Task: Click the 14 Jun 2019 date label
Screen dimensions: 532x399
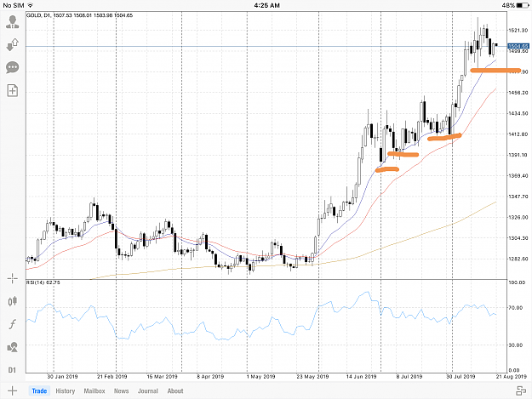Action: click(362, 377)
